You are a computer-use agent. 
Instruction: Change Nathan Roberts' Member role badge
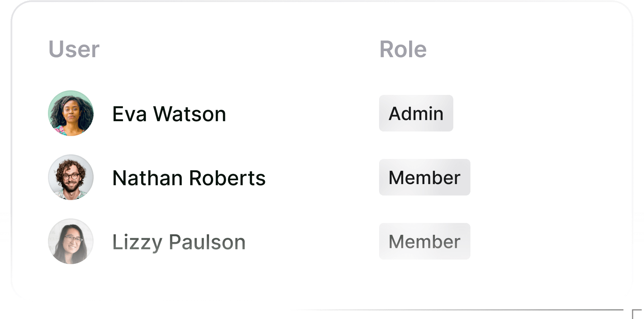click(424, 177)
